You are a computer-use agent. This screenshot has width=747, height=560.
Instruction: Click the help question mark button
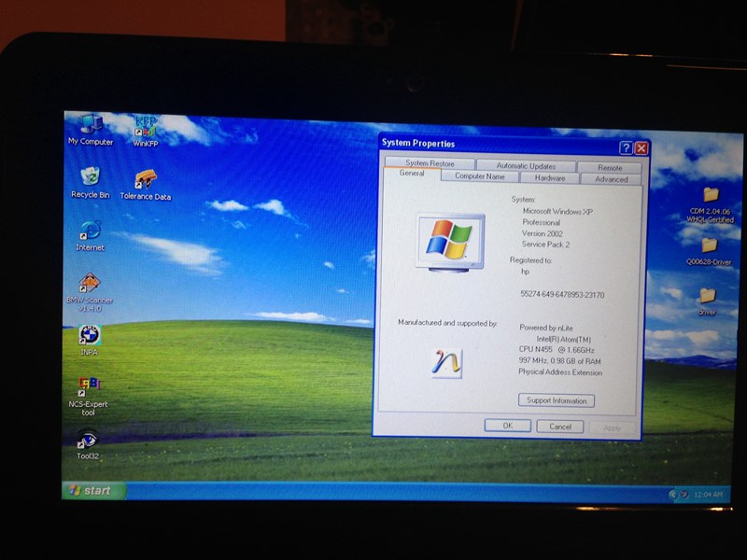(626, 148)
